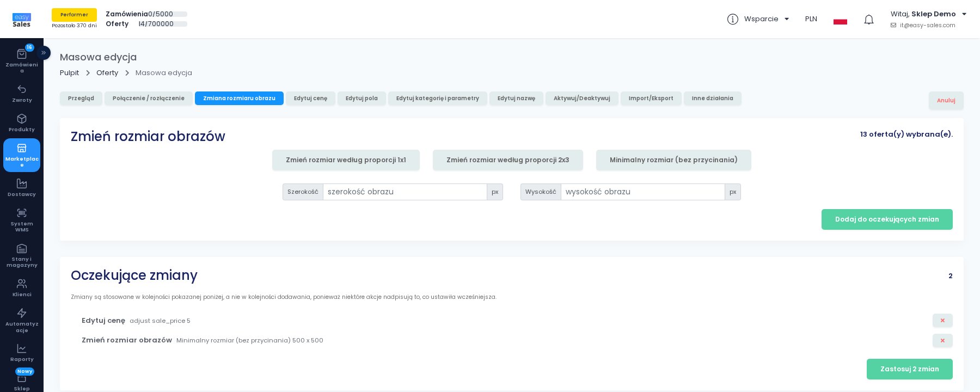Focus the szerokość obrazu input
Viewport: 980px width, 392px height.
tap(405, 192)
